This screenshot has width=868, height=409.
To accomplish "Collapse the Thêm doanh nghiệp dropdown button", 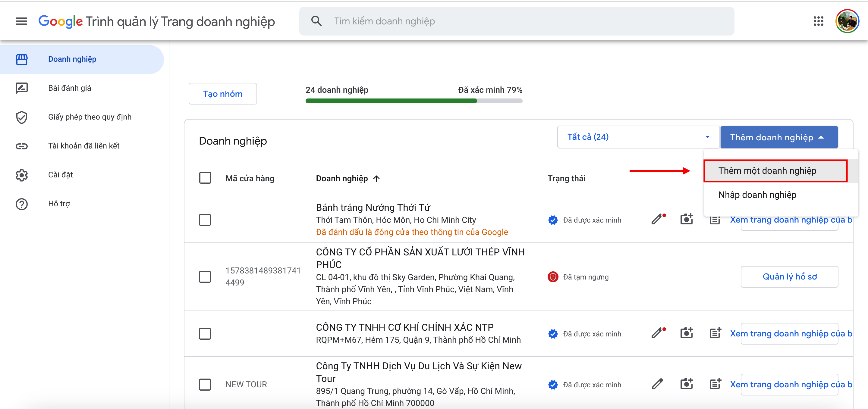I will 779,137.
